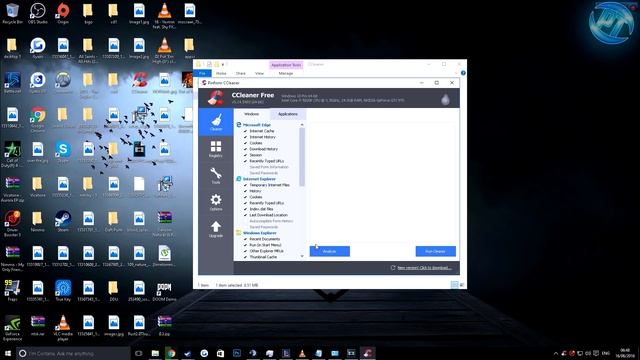The width and height of the screenshot is (640, 360).
Task: Open Battle.net desktop shortcut
Action: (x=12, y=83)
